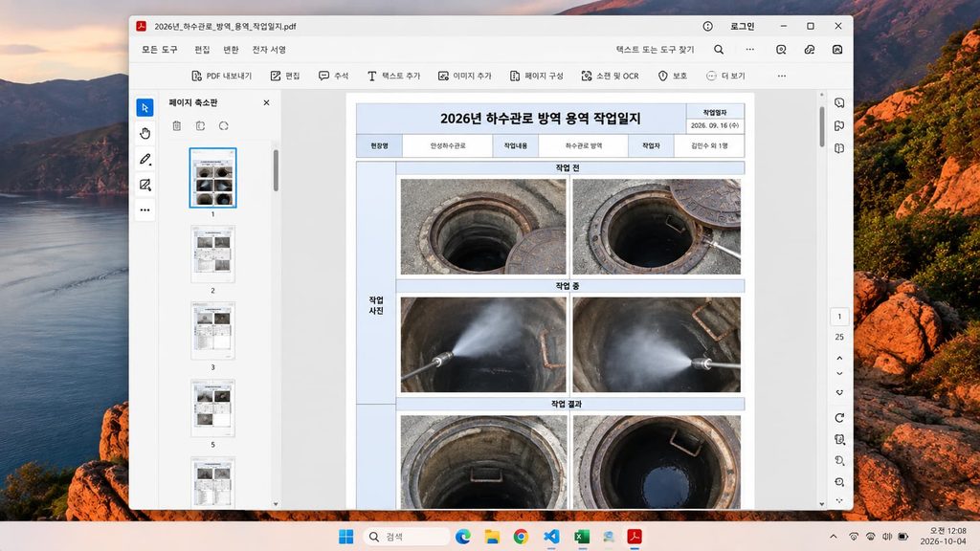Select the arrow selection tool
Viewport: 980px width, 551px height.
tap(145, 107)
